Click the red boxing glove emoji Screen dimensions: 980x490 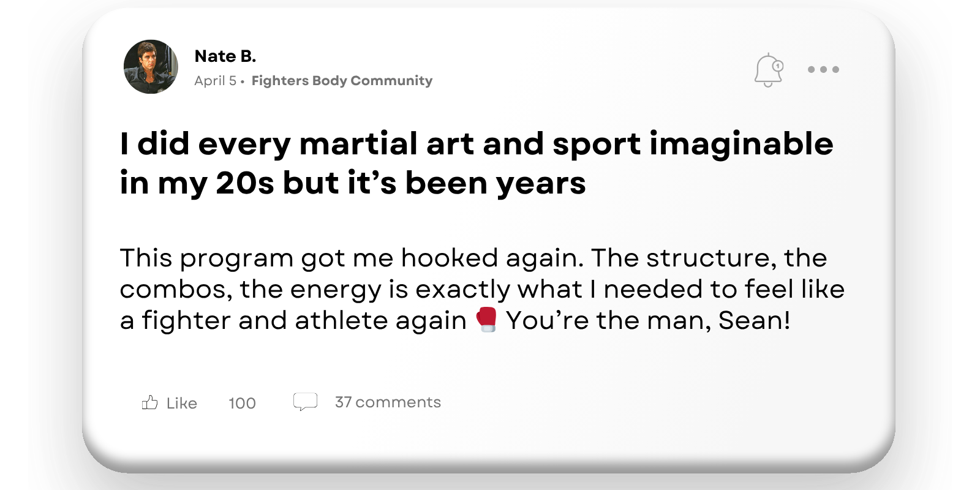[x=487, y=320]
